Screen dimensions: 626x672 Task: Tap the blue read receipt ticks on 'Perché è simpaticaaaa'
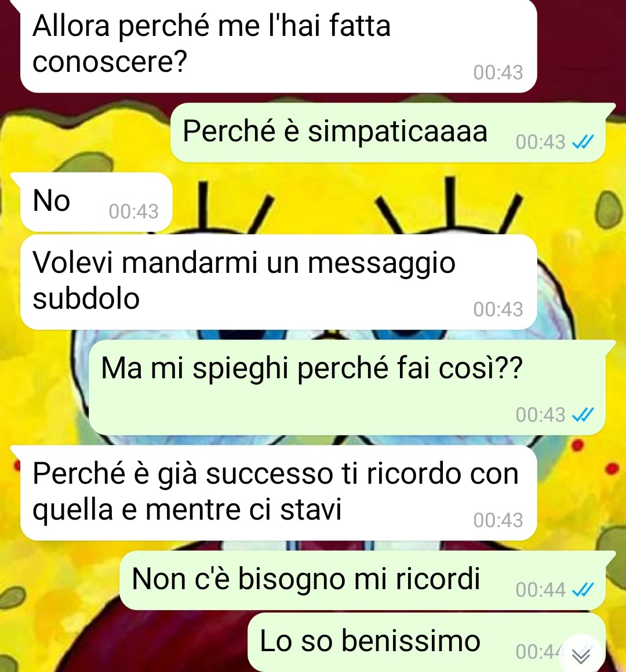pos(584,142)
